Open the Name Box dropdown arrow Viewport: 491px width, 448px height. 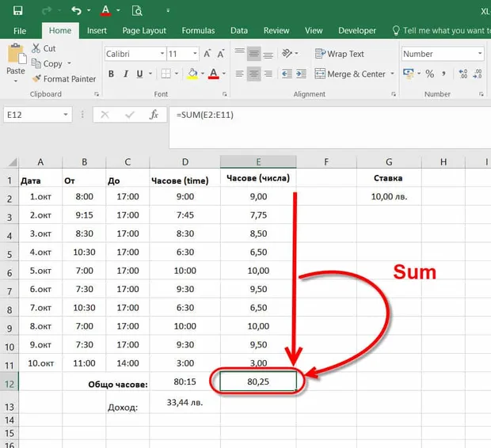(66, 115)
